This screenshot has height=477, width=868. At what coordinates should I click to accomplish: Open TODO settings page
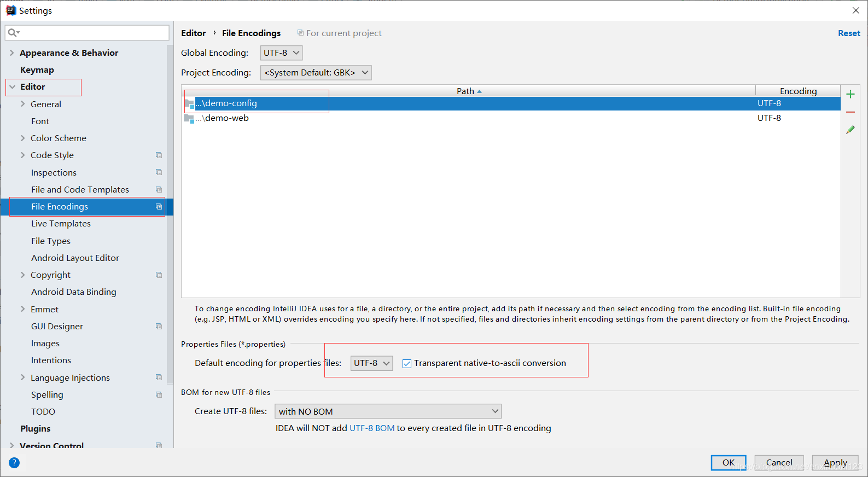point(43,412)
